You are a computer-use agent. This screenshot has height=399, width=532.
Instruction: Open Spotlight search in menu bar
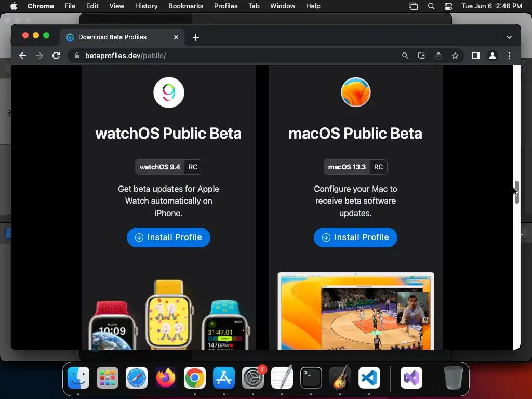click(431, 6)
